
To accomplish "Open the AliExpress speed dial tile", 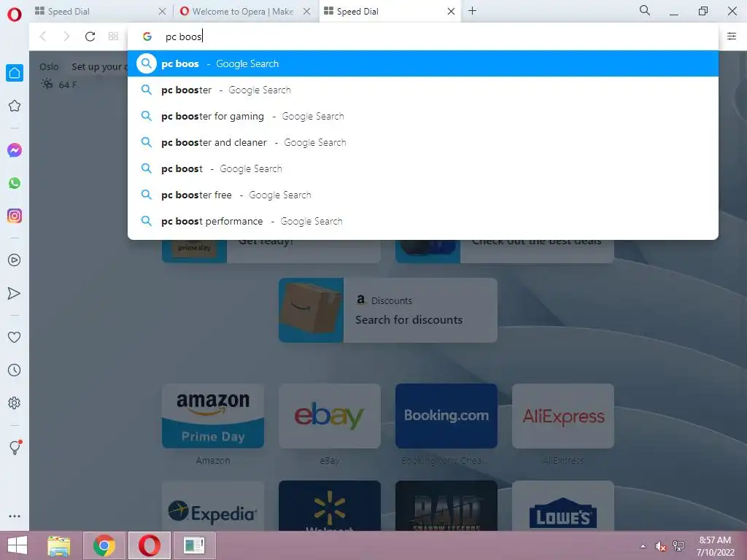I will click(563, 416).
